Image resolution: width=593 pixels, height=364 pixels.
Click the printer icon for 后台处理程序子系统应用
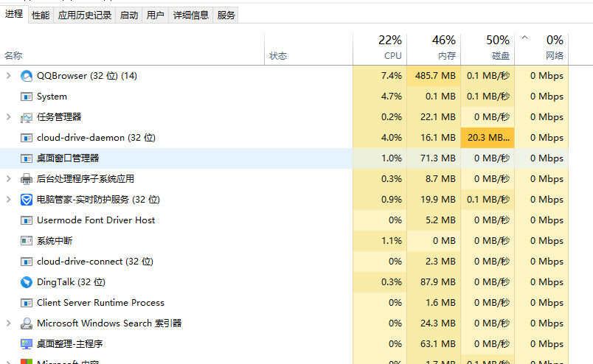[x=27, y=179]
